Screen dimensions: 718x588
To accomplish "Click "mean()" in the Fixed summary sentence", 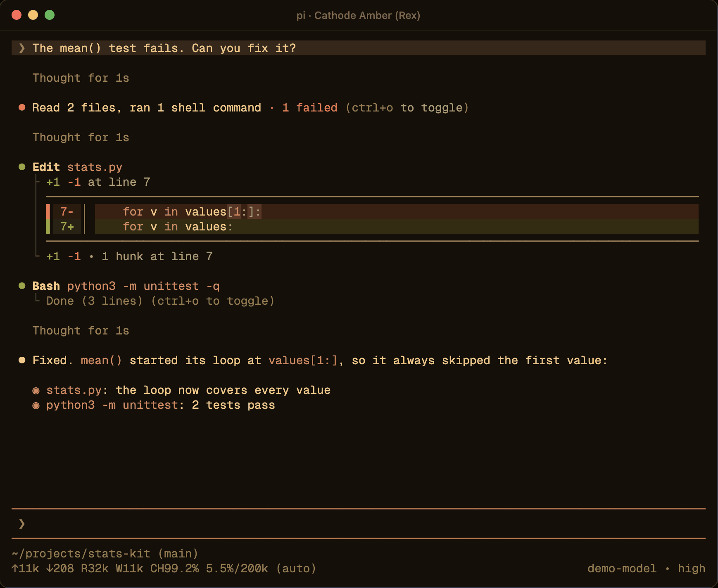I will pyautogui.click(x=102, y=360).
